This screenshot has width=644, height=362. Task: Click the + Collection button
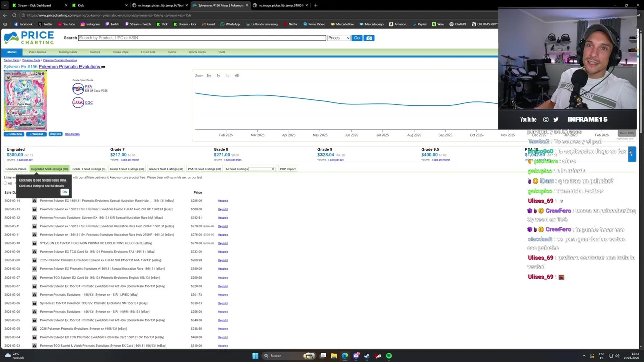click(14, 134)
